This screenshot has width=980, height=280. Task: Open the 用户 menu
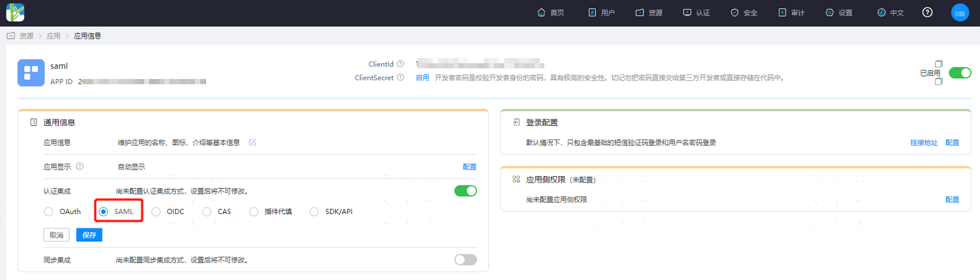(601, 13)
